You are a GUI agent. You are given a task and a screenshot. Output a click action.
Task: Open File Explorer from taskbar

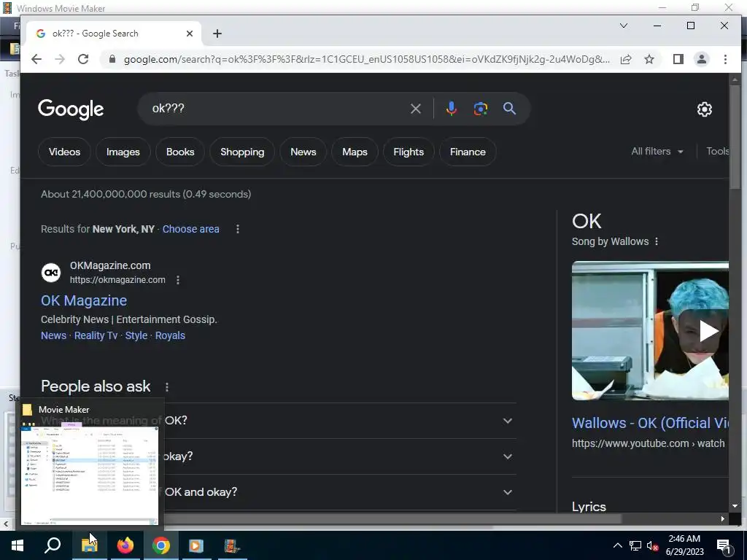click(89, 545)
